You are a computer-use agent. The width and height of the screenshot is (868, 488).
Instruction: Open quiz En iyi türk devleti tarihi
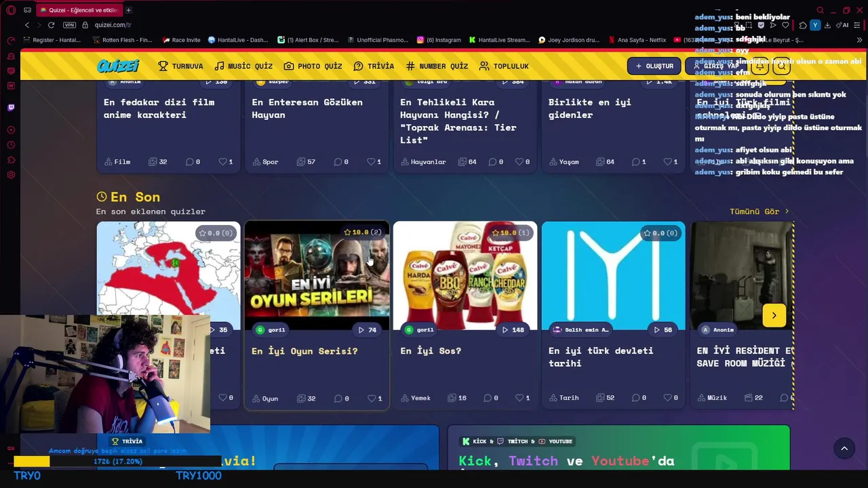coord(601,357)
